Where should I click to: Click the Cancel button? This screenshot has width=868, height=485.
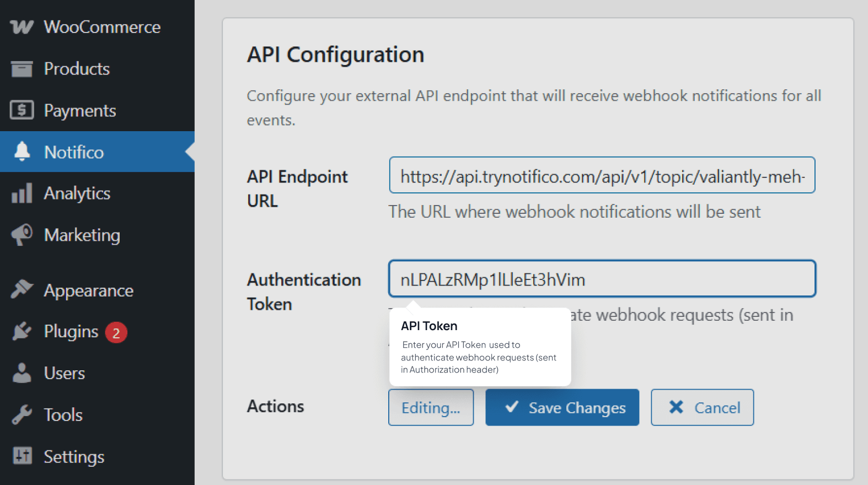[702, 407]
